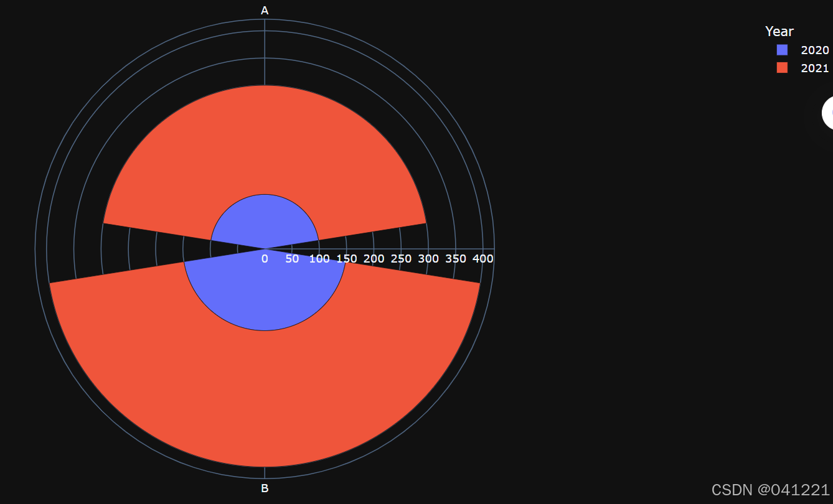Click the angular axis label A
833x504 pixels.
click(265, 11)
